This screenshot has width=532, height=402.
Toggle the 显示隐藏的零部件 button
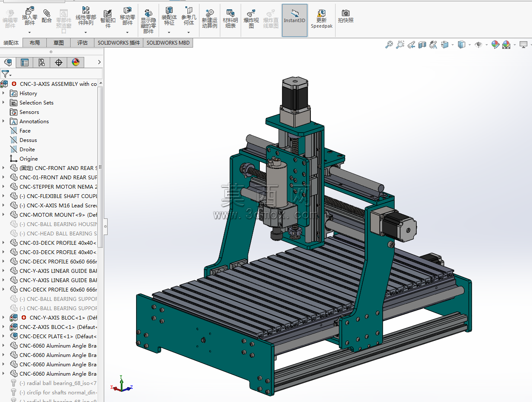(148, 22)
